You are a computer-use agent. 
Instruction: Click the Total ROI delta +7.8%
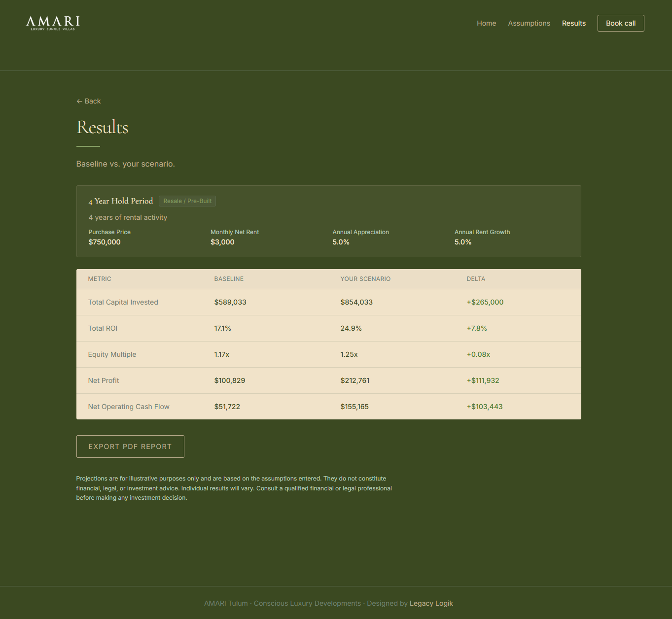[x=477, y=328]
